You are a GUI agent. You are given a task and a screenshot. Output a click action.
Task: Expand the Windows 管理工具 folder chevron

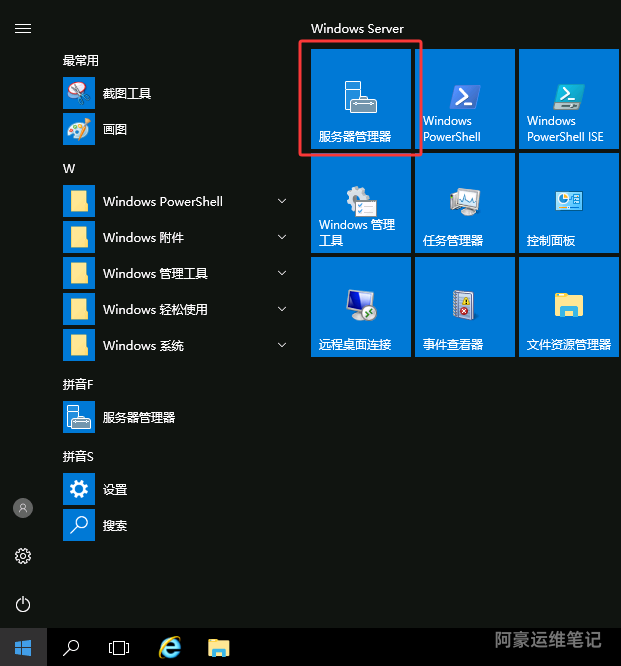click(282, 273)
